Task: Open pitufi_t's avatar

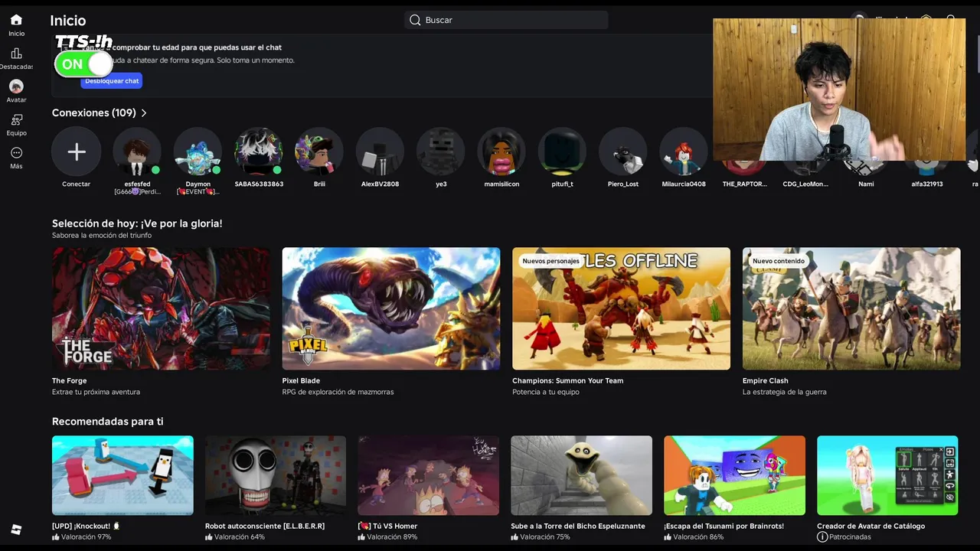Action: [562, 152]
